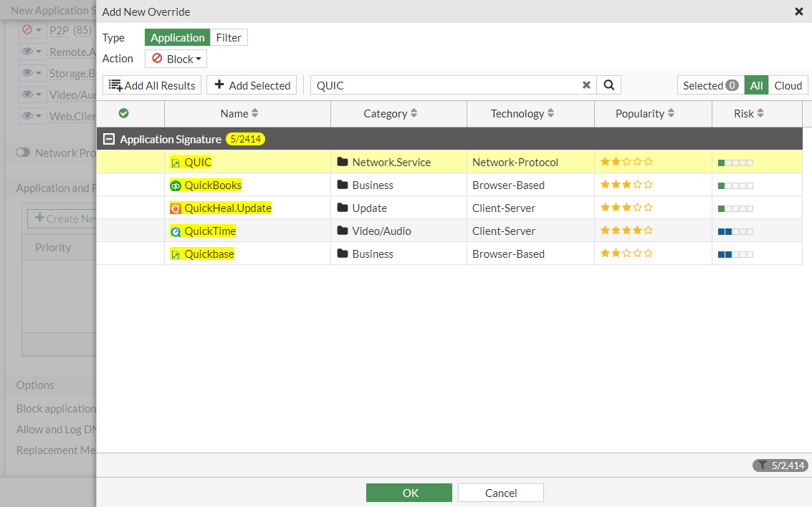Open the Block action dropdown
812x507 pixels.
point(176,58)
